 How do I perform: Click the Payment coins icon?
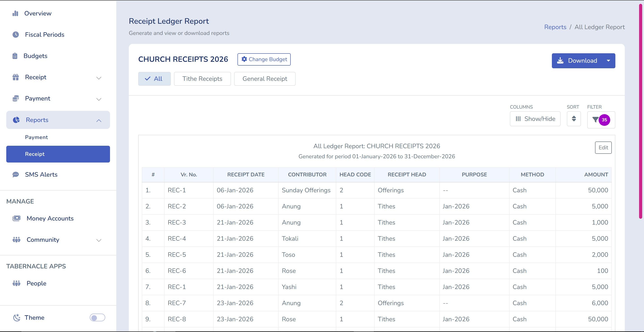(x=15, y=99)
